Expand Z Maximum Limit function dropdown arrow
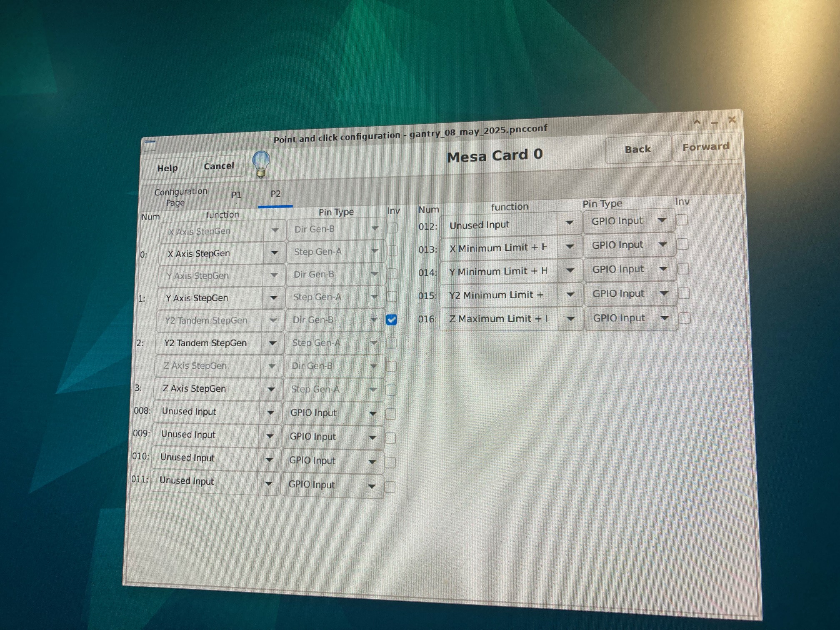 click(x=571, y=319)
